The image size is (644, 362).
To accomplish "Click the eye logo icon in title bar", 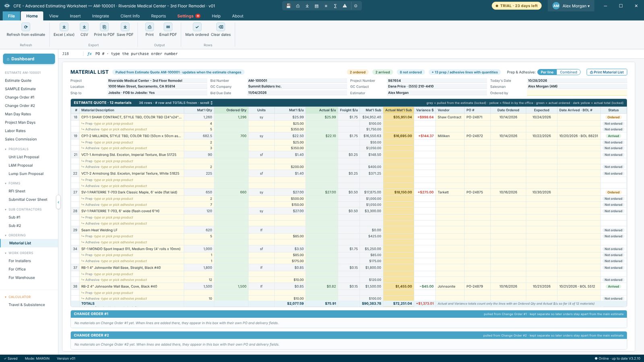I will coord(7,6).
